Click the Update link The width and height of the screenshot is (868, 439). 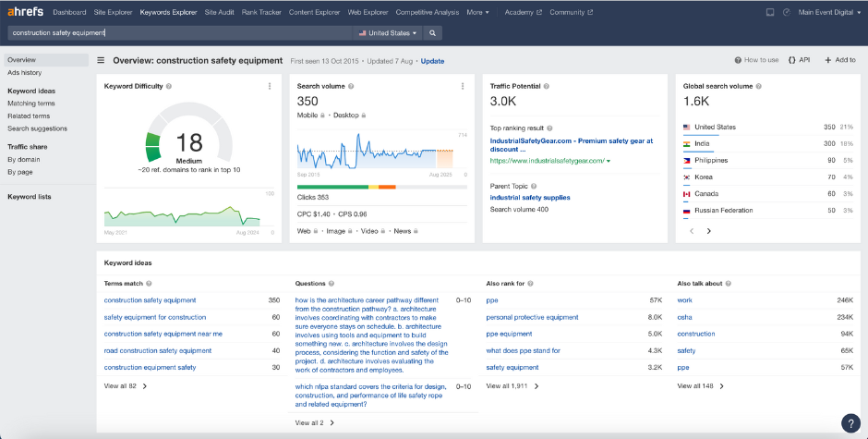(x=432, y=61)
